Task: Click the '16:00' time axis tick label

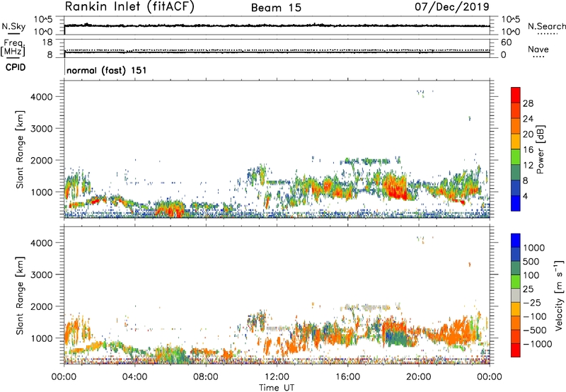Action: (x=347, y=377)
